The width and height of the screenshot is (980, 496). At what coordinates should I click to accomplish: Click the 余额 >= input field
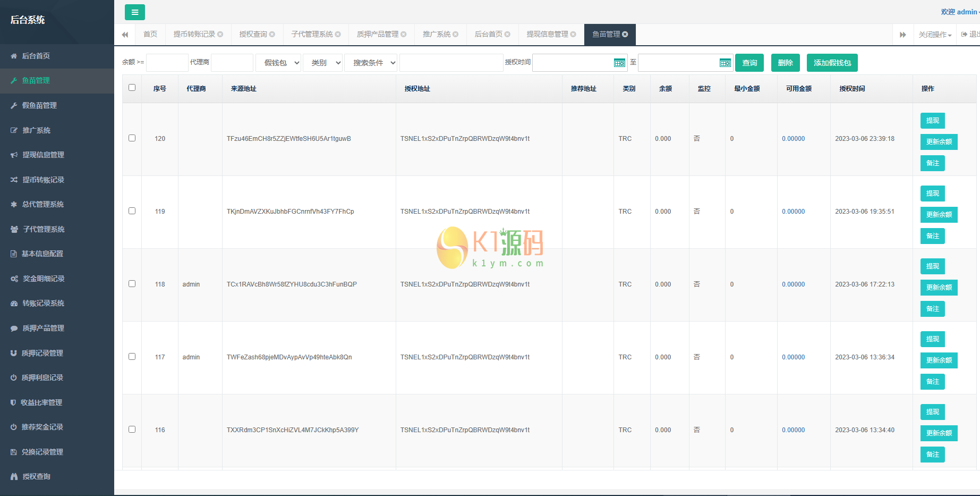point(167,63)
